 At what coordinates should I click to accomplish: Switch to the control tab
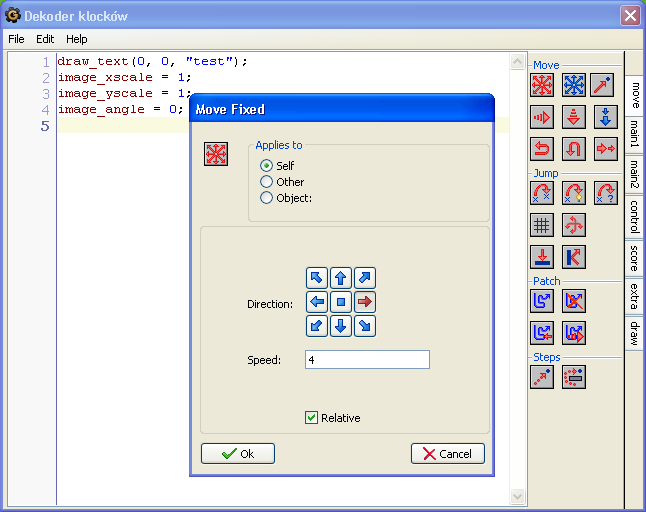point(634,216)
